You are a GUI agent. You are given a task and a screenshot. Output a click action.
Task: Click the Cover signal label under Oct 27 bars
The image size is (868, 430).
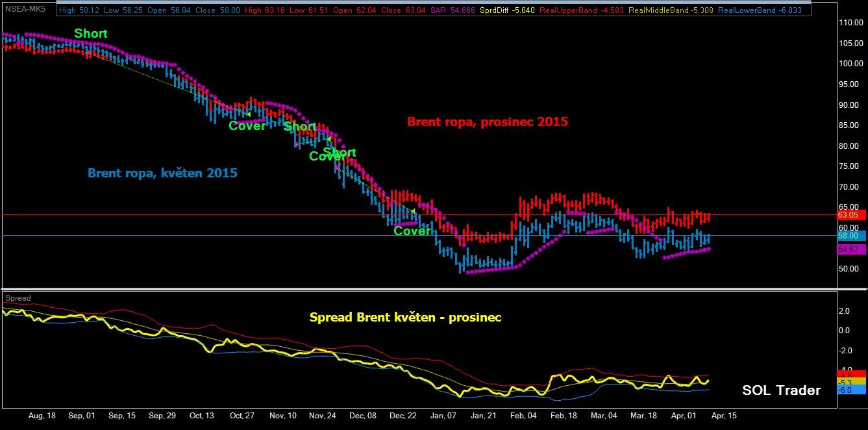click(x=247, y=126)
